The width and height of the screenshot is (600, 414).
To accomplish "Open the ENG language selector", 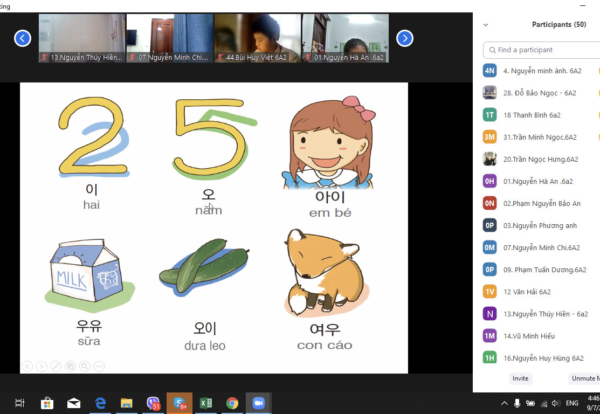I will (x=574, y=403).
